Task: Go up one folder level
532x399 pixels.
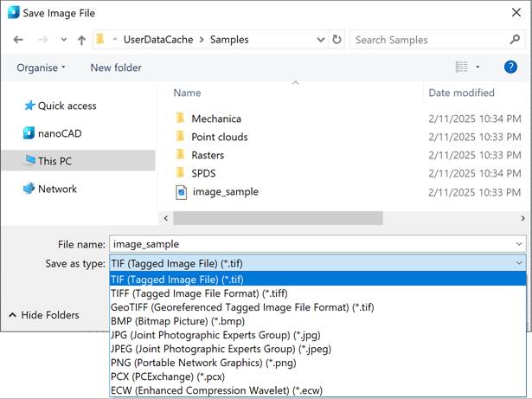Action: pos(81,40)
